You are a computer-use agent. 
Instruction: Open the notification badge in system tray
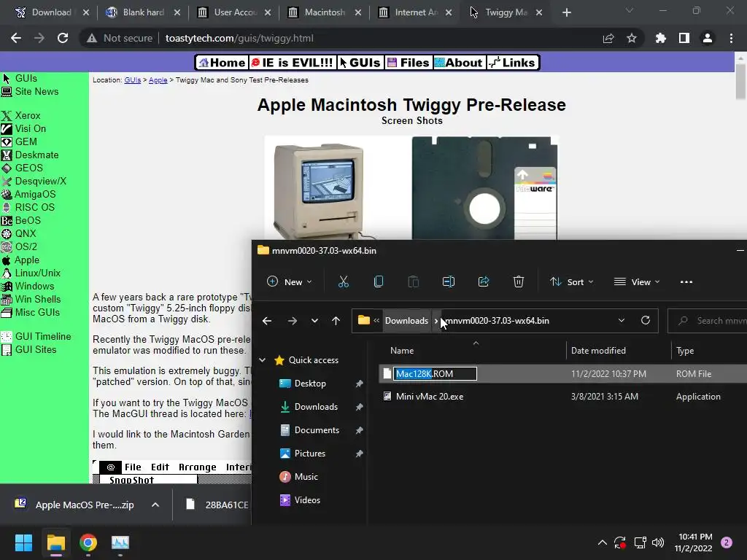tap(727, 542)
